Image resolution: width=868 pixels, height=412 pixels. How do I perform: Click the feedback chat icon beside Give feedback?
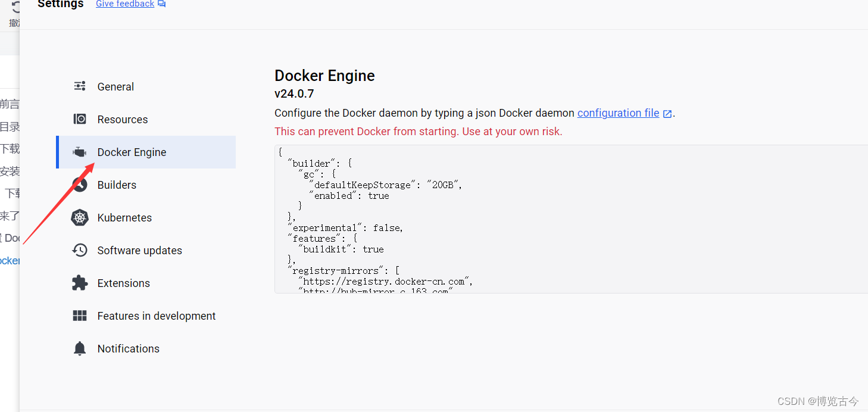click(x=161, y=4)
